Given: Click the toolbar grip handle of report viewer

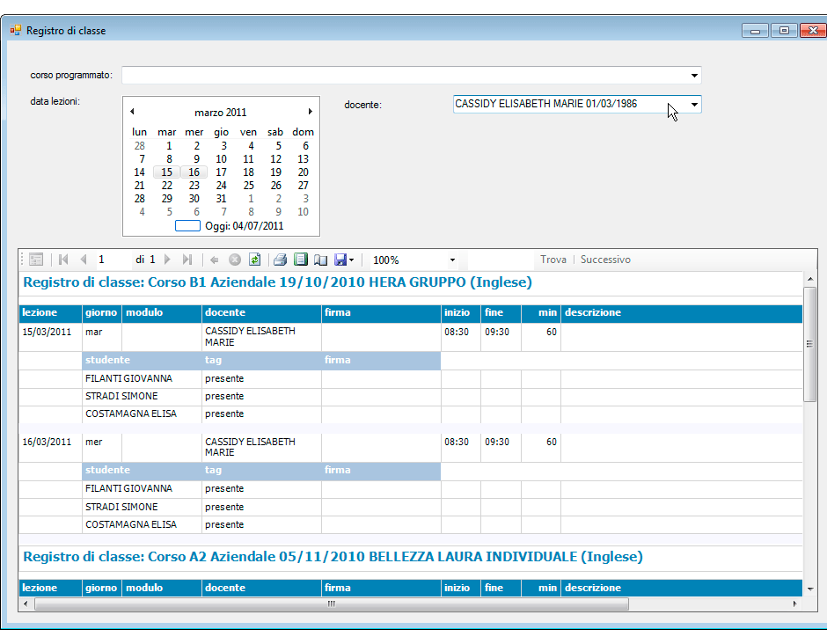Looking at the screenshot, I should (x=22, y=260).
